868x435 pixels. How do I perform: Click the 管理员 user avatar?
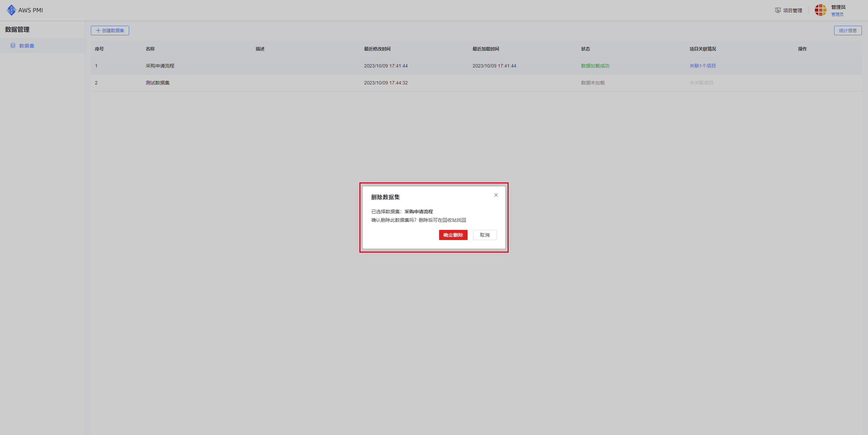(821, 10)
